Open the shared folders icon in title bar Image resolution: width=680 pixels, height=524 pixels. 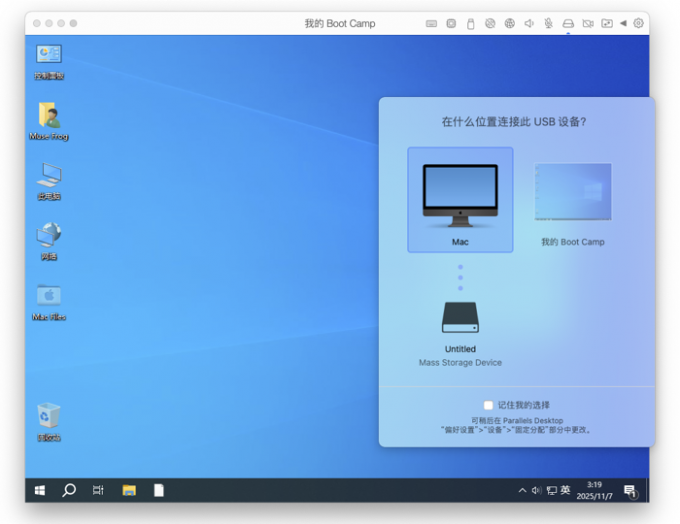(607, 23)
